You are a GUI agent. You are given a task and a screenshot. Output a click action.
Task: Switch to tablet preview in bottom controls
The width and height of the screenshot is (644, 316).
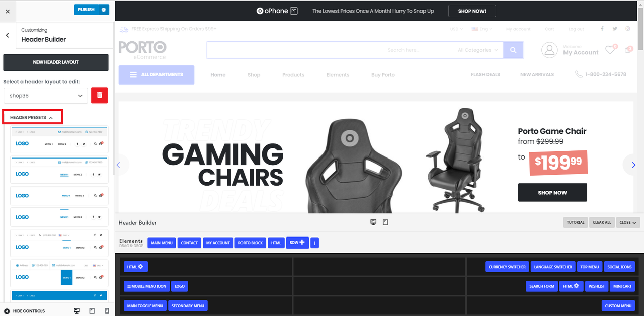point(92,311)
